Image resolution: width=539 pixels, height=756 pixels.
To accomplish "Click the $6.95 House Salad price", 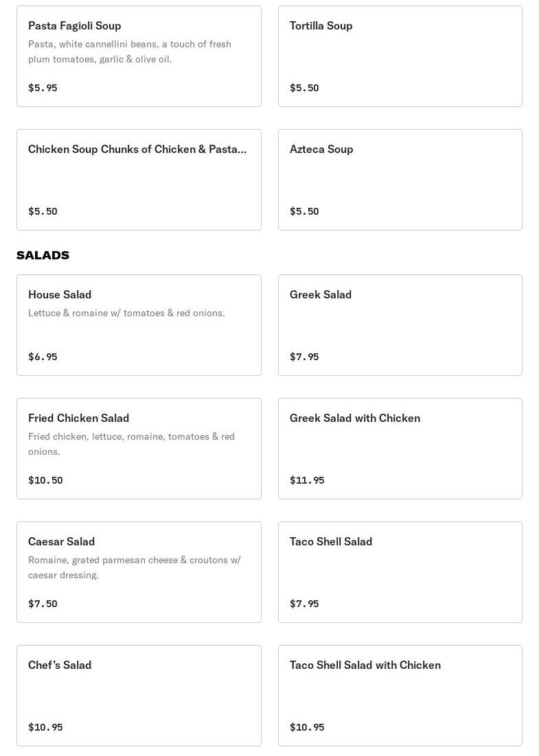I will 43,357.
